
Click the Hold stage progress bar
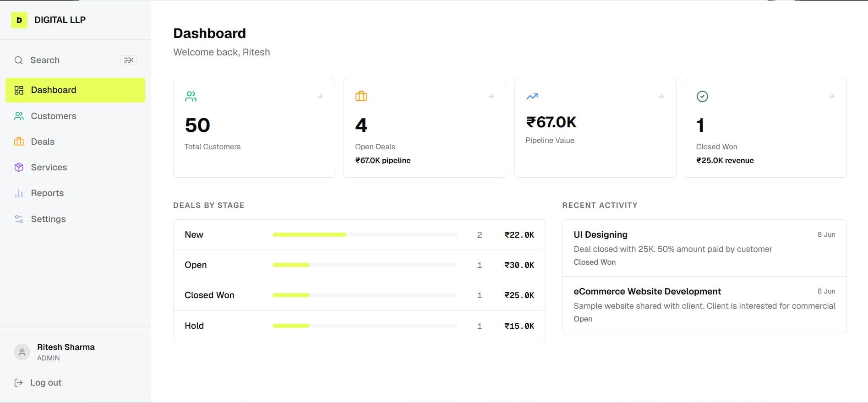(365, 326)
